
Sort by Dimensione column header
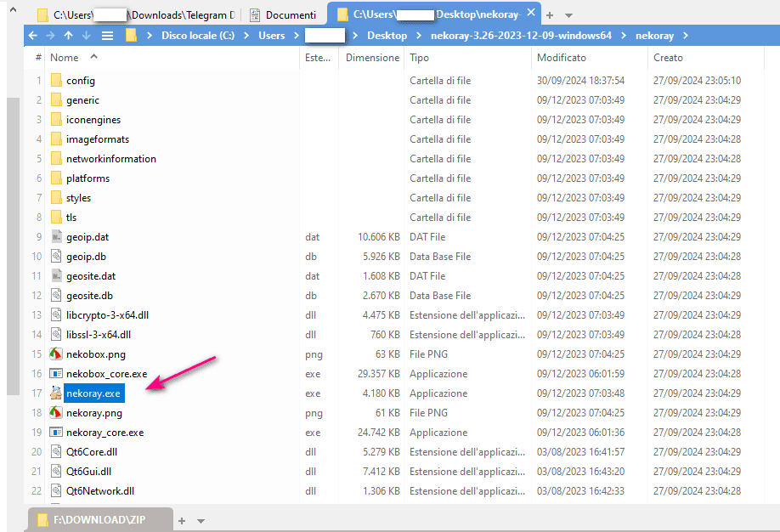tap(372, 57)
